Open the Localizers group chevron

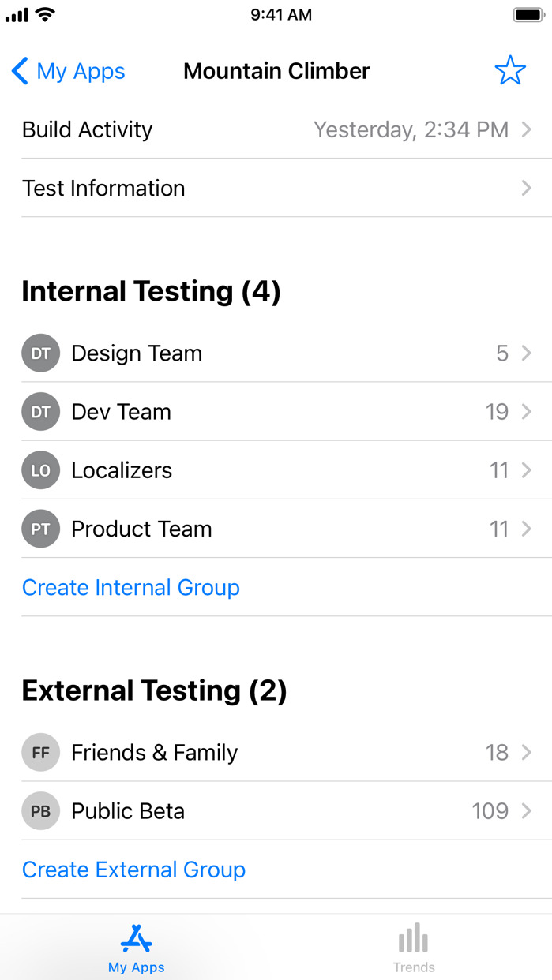[527, 470]
